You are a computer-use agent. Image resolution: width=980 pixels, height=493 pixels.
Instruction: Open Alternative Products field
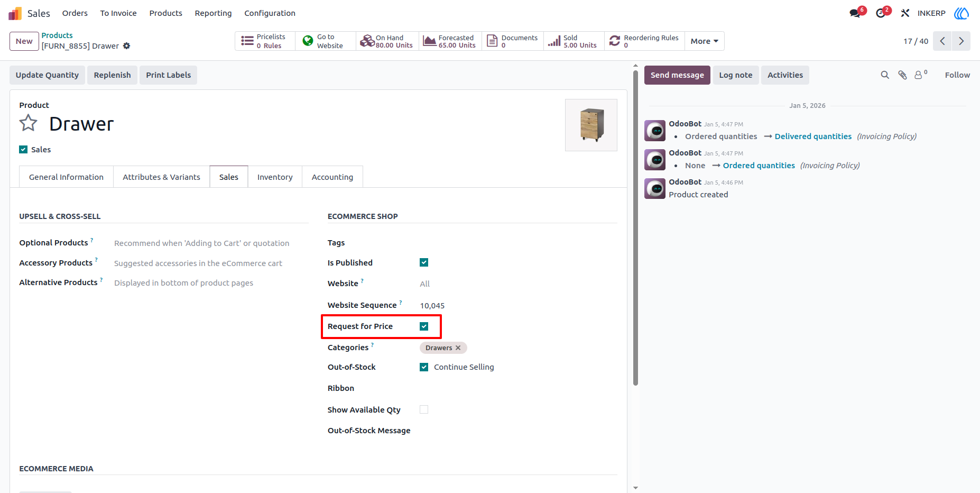click(211, 283)
